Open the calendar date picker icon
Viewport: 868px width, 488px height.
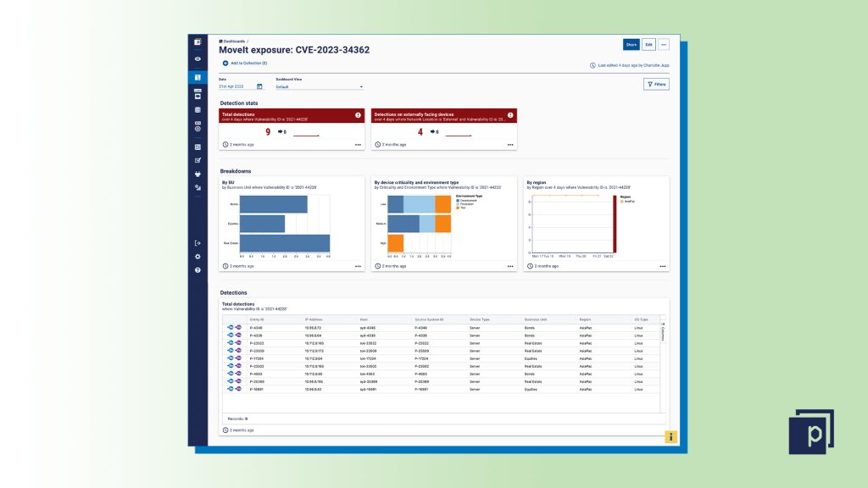coord(259,86)
